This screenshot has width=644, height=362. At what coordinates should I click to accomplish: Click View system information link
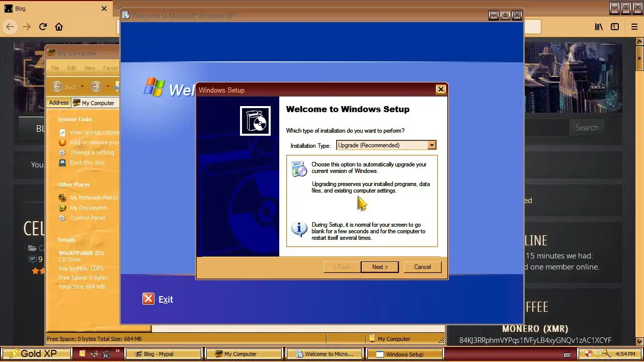95,132
